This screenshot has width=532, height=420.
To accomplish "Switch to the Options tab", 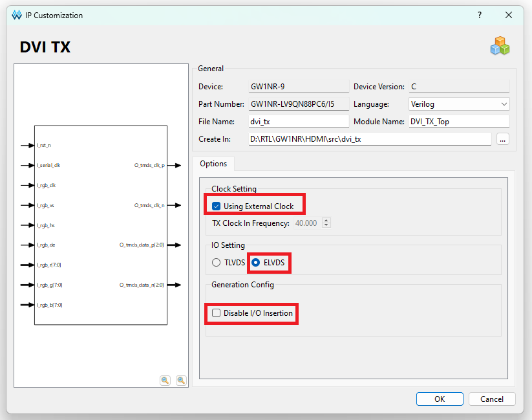I will pyautogui.click(x=213, y=164).
